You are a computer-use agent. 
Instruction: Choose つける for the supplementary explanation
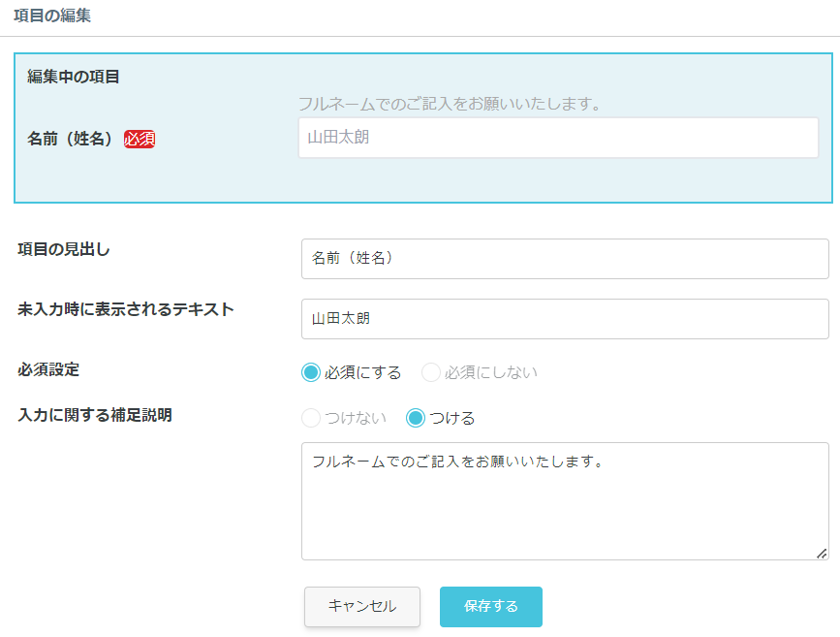(x=416, y=418)
